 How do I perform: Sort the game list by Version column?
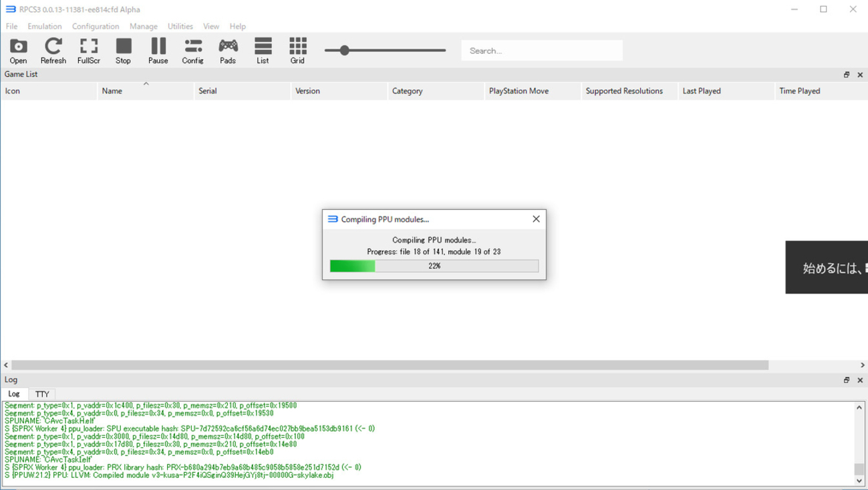(339, 91)
